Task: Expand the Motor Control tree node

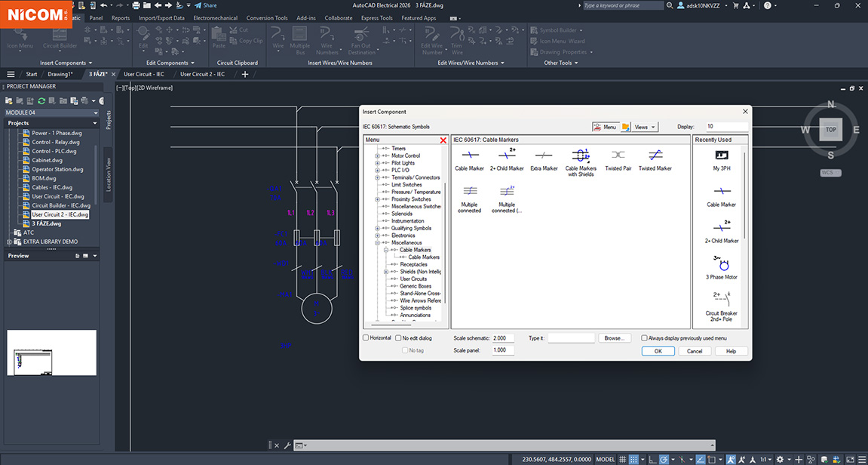Action: pyautogui.click(x=376, y=156)
